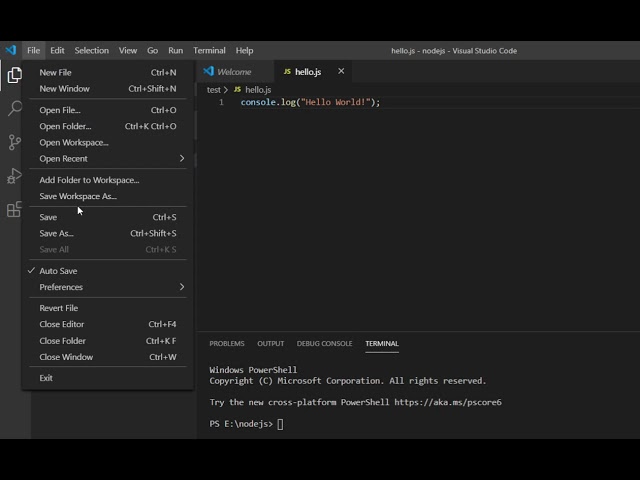The height and width of the screenshot is (480, 640).
Task: Open the File menu
Action: [33, 50]
